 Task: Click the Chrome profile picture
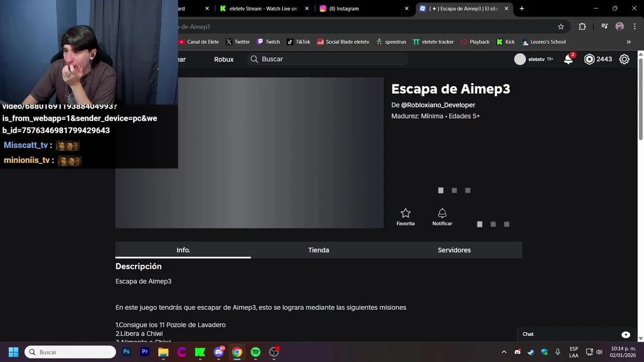click(x=620, y=27)
